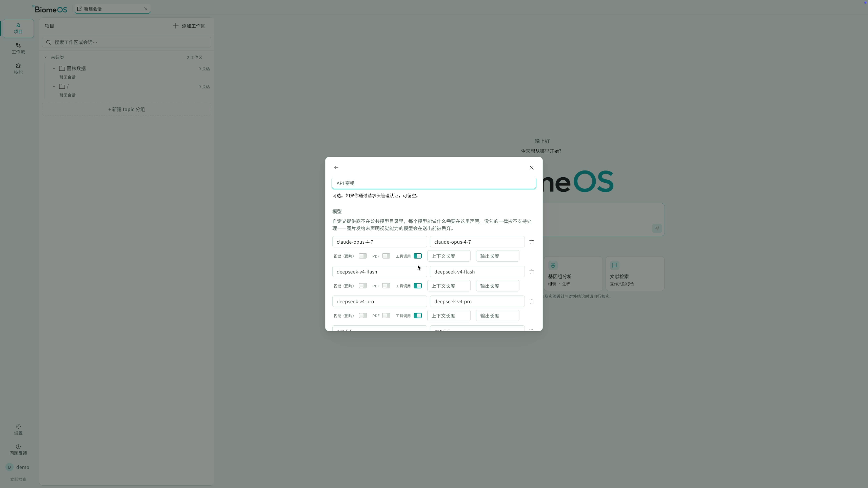The height and width of the screenshot is (488, 868).
Task: Click 新建 topic 分组 button
Action: [126, 109]
